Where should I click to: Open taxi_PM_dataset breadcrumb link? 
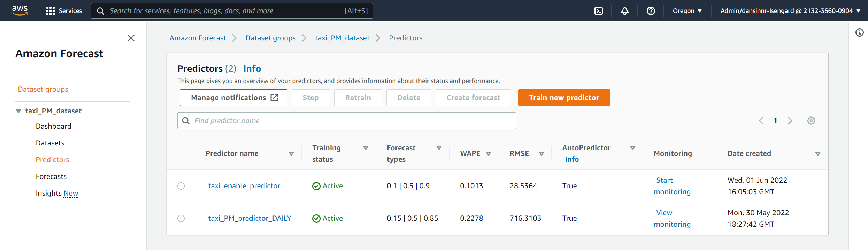coord(342,38)
